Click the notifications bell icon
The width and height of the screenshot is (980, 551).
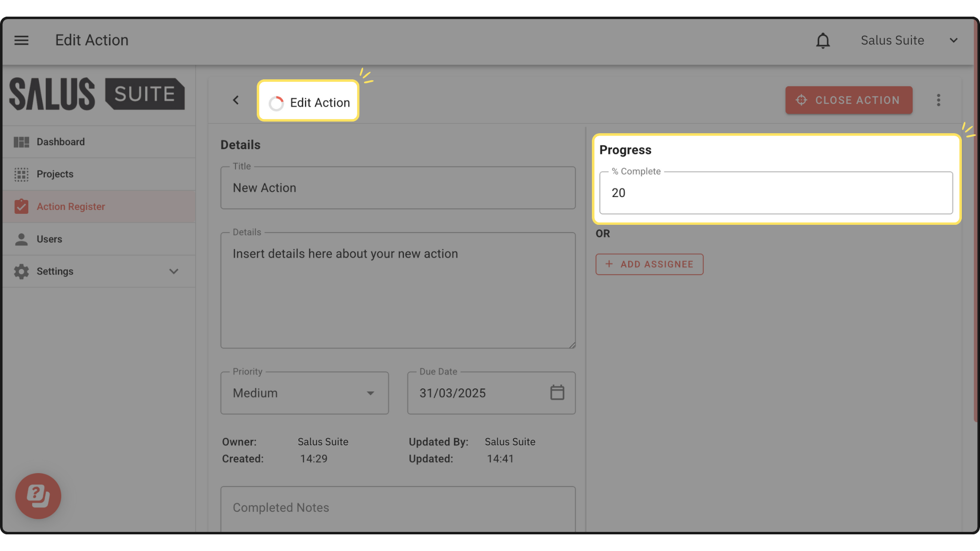(823, 41)
